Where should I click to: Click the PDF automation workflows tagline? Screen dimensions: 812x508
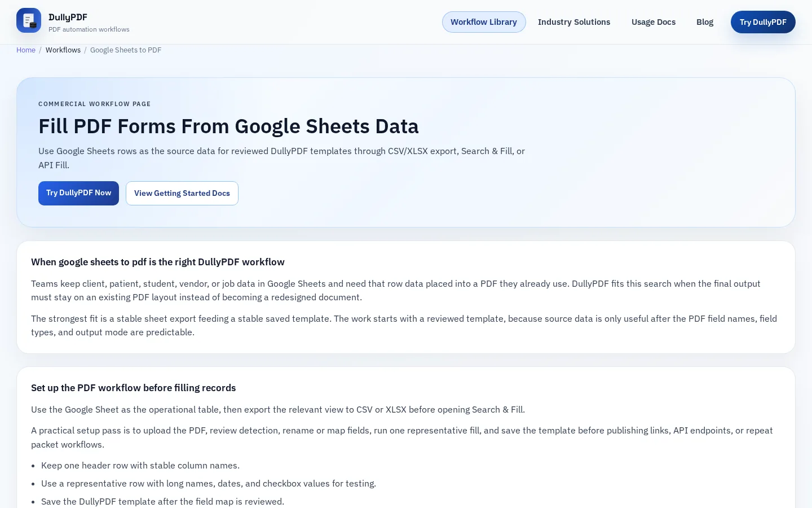click(x=89, y=29)
